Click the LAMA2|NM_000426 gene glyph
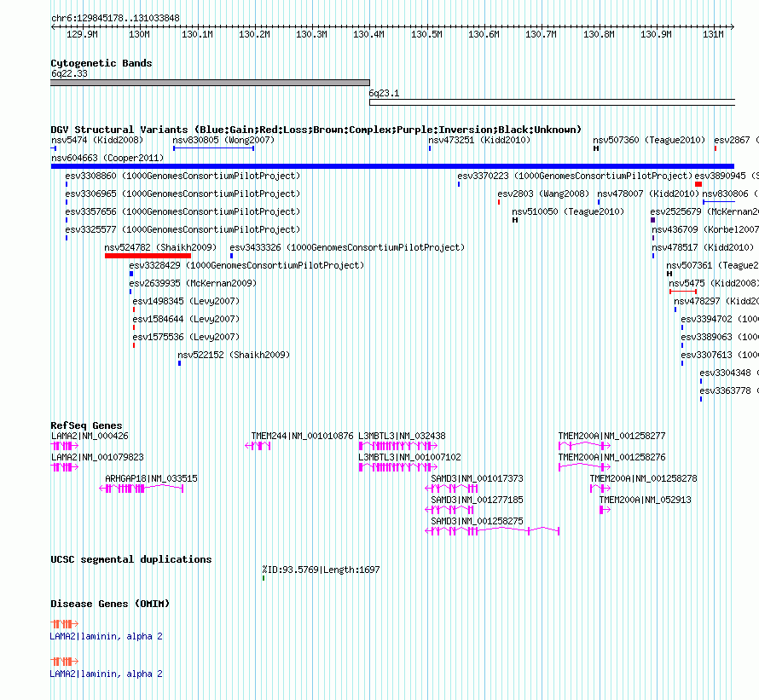Viewport: 759px width, 700px height. coord(64,446)
